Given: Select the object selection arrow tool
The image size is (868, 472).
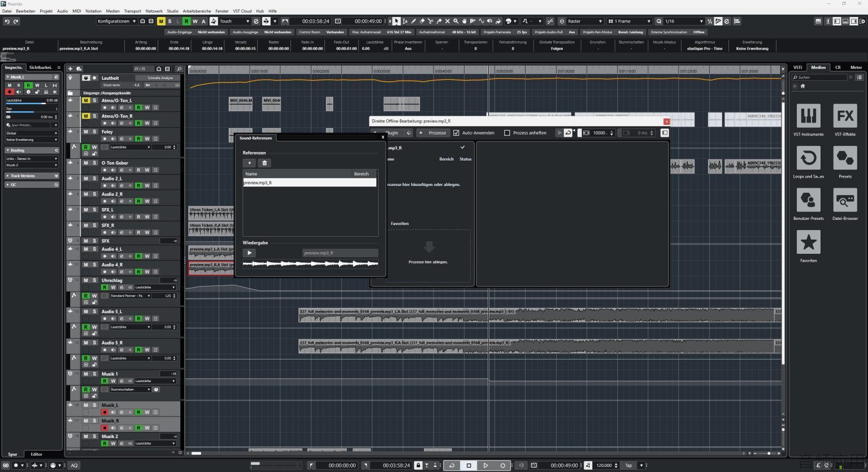Looking at the screenshot, I should [396, 21].
